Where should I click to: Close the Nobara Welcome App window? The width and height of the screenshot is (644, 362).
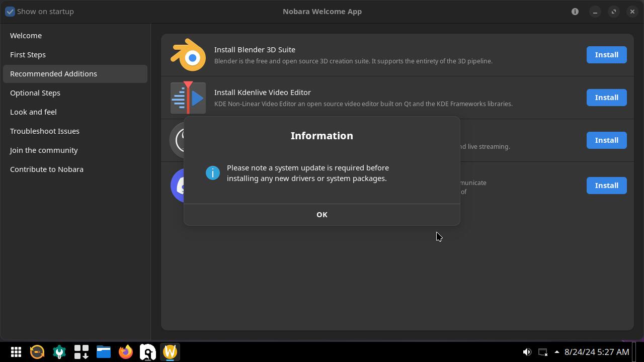pos(632,12)
